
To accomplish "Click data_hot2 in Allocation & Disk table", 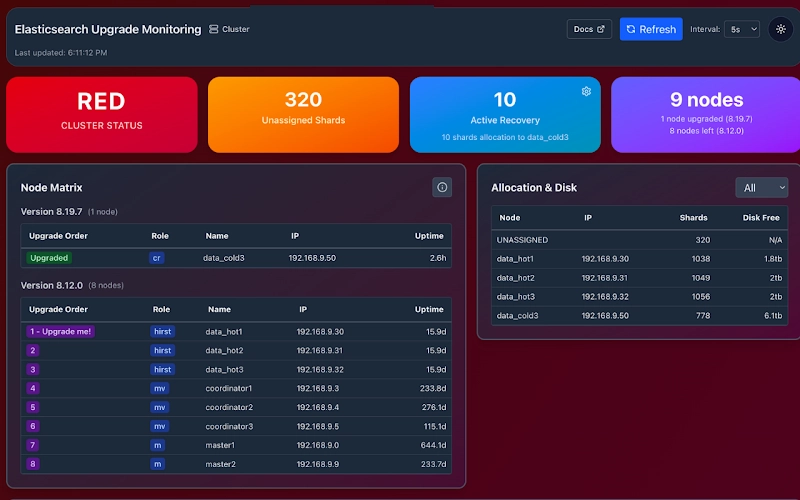I will click(515, 278).
